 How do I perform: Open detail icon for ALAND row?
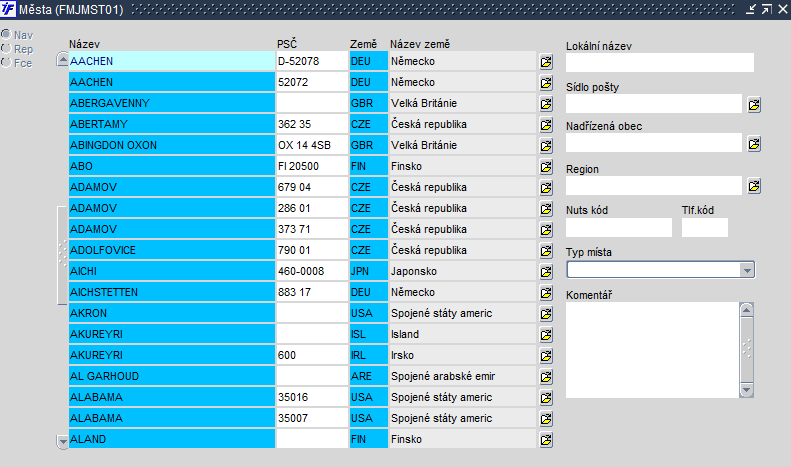[546, 440]
